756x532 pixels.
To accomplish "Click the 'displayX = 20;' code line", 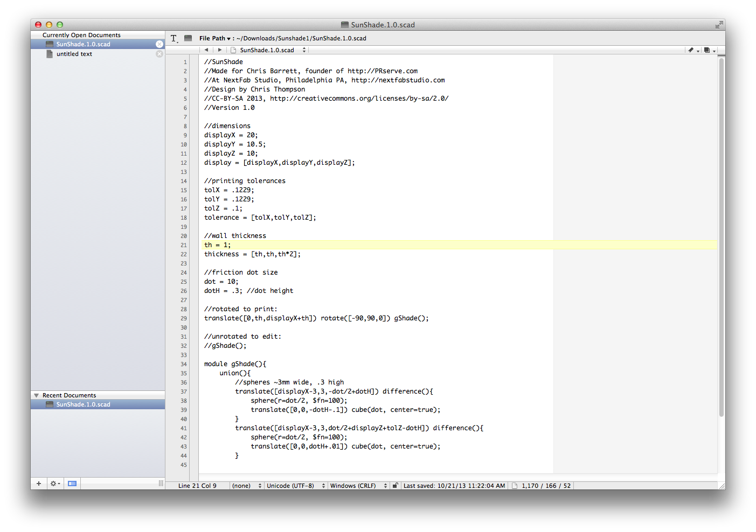I will (x=231, y=135).
